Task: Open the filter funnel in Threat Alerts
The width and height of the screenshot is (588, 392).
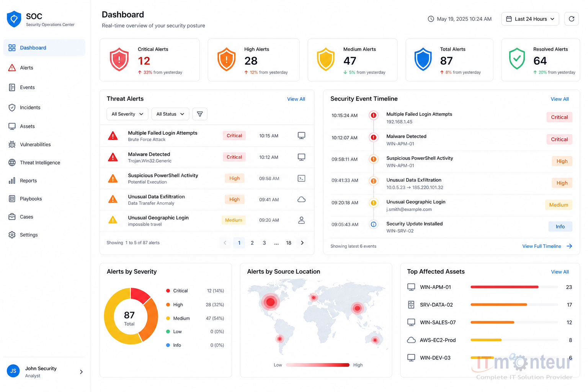Action: [x=200, y=114]
